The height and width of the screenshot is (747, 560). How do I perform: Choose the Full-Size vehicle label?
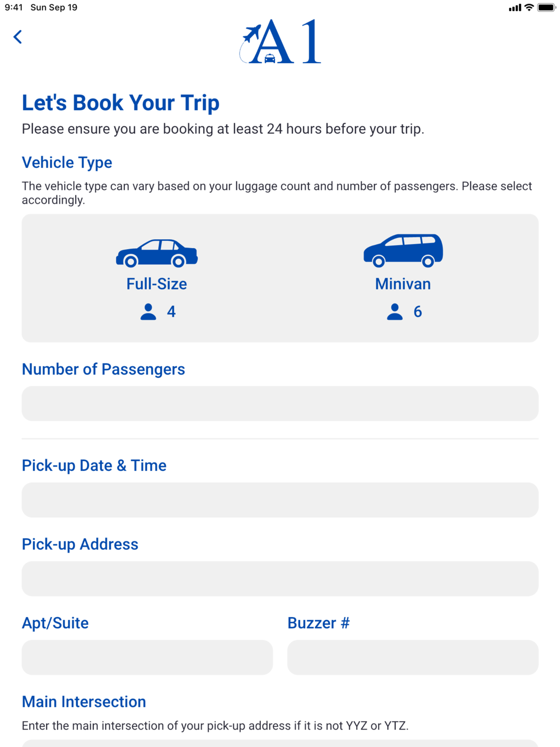tap(157, 284)
